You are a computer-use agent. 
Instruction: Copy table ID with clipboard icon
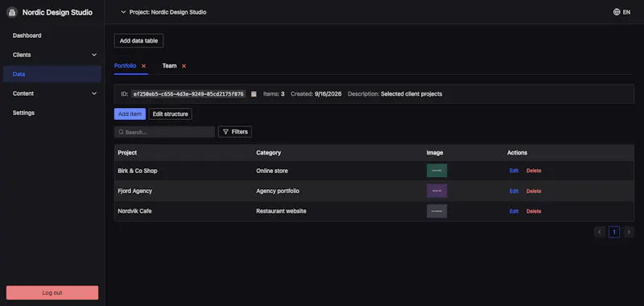254,93
